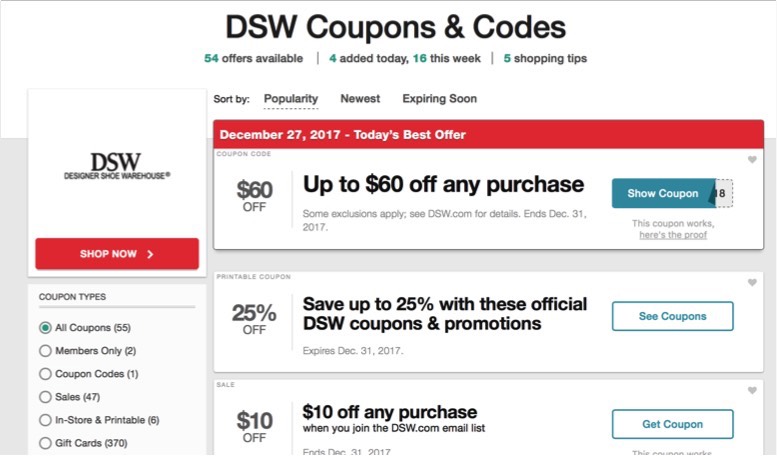Image resolution: width=777 pixels, height=456 pixels.
Task: Click the arrow chevron in Shop Now button
Action: pos(150,254)
